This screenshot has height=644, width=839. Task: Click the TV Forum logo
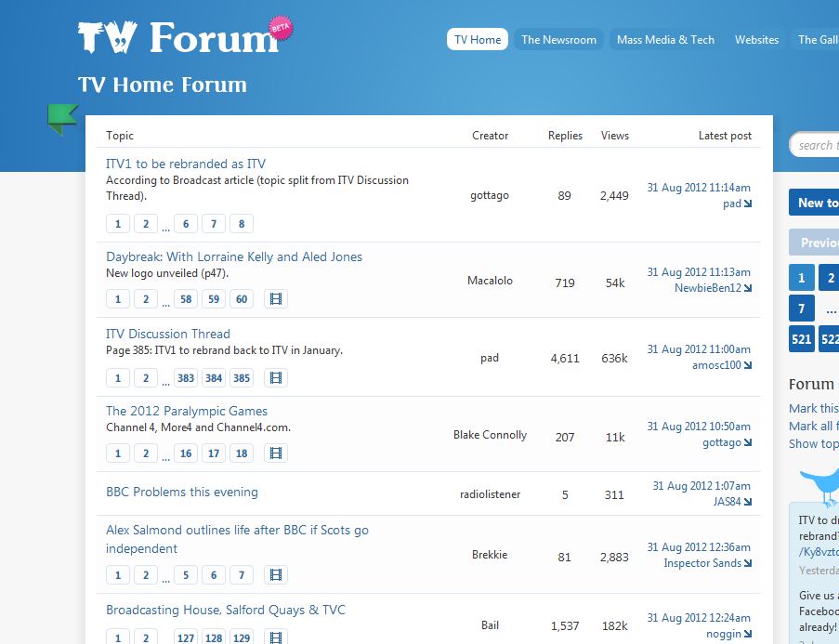point(185,36)
